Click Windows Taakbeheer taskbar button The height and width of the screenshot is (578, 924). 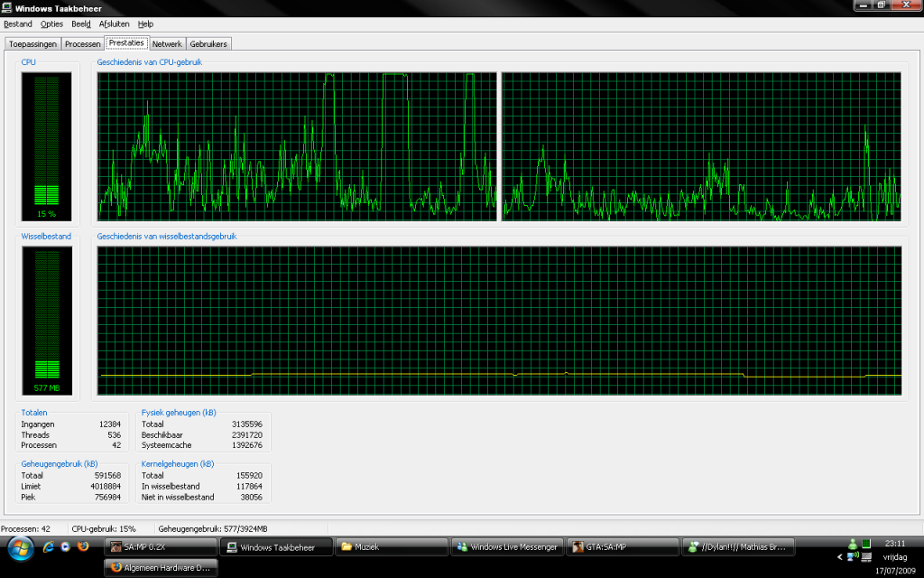276,547
